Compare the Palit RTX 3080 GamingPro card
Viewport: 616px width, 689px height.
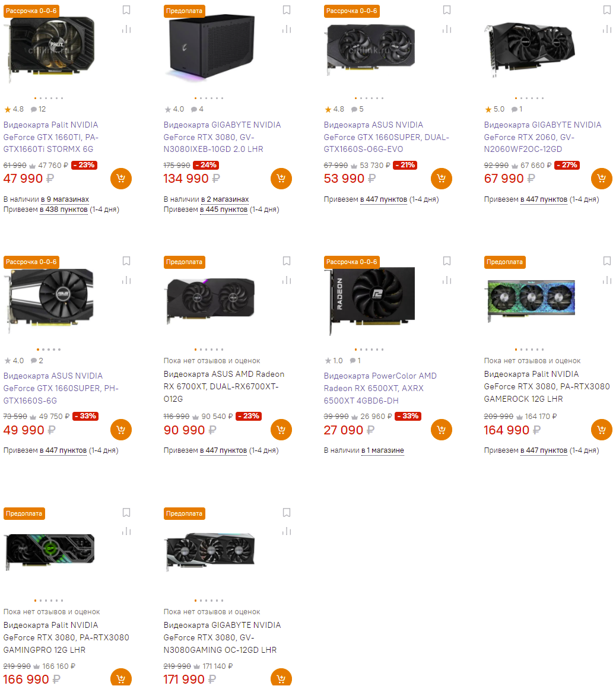coord(126,531)
